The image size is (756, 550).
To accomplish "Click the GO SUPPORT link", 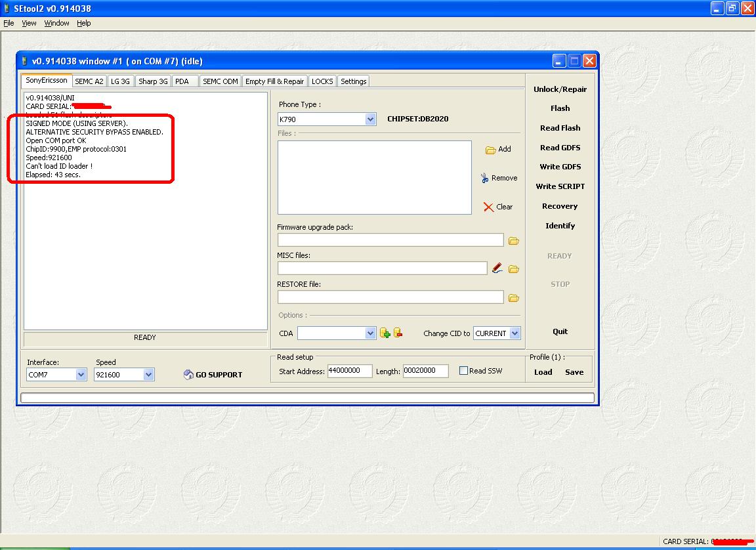I will 213,375.
